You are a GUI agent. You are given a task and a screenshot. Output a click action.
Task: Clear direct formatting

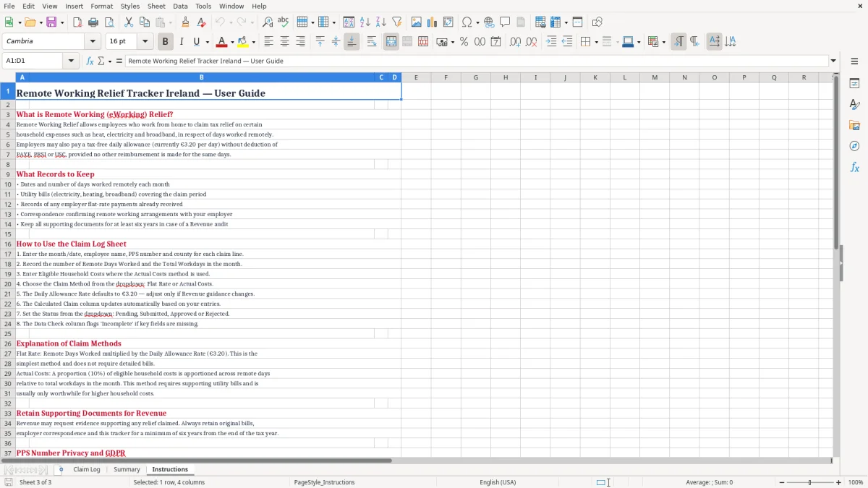click(201, 22)
